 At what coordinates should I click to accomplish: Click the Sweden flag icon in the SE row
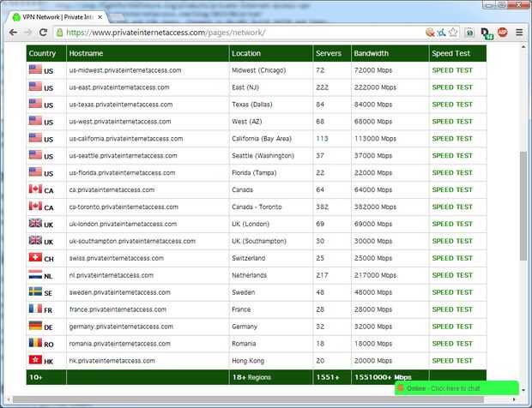35,291
